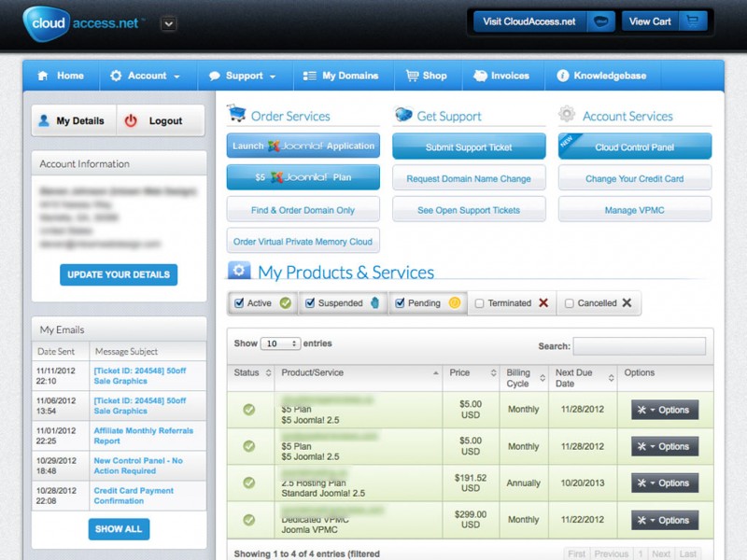Click the info icon beside Knowledgebase

(x=563, y=76)
